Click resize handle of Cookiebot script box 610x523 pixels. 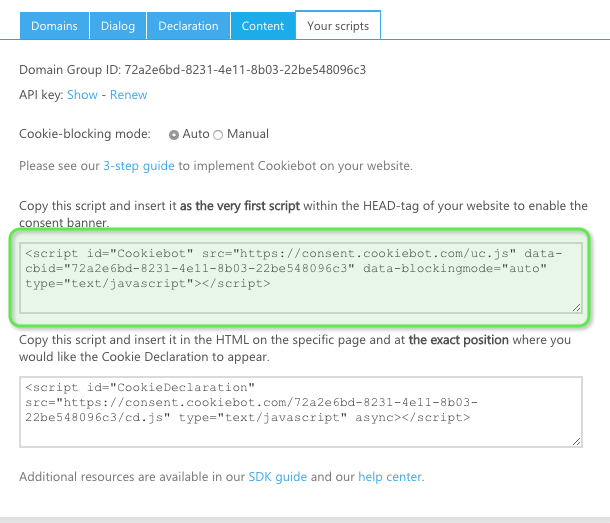[x=577, y=308]
